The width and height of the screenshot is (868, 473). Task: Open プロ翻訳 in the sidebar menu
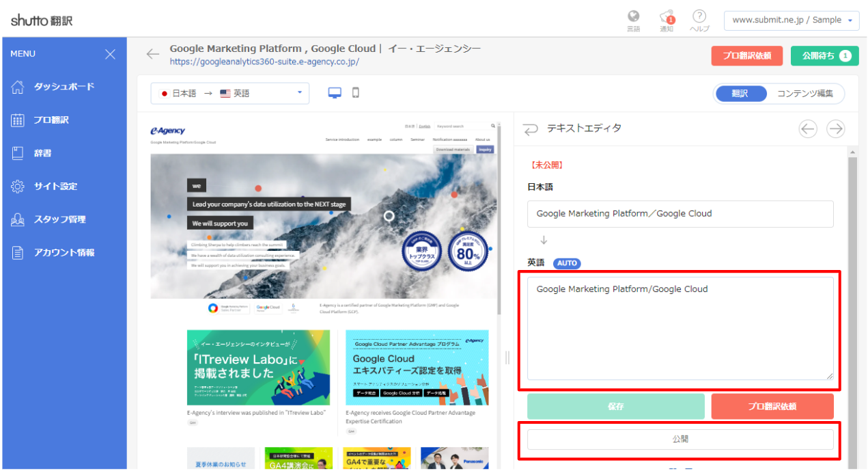tap(41, 120)
